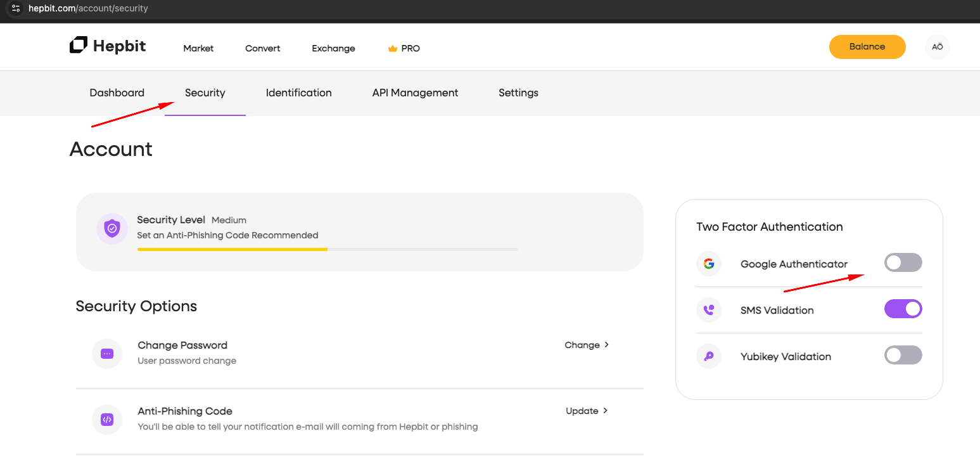
Task: Click the SMS Validation phone icon
Action: tap(709, 310)
